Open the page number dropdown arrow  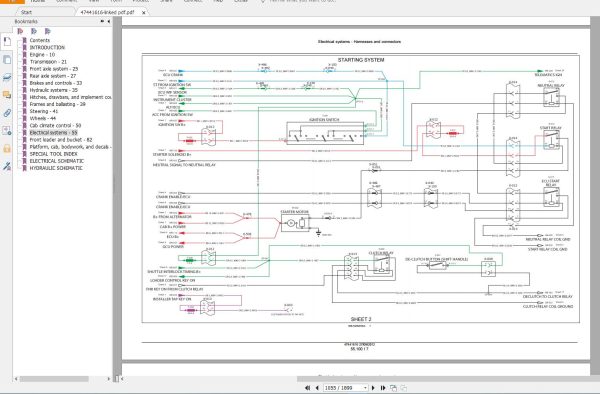click(x=365, y=388)
